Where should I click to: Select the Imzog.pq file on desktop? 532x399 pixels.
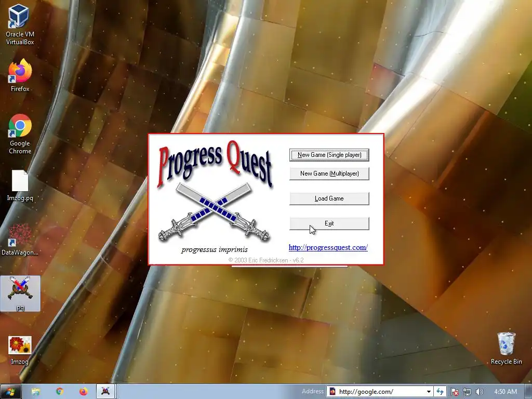tap(20, 185)
